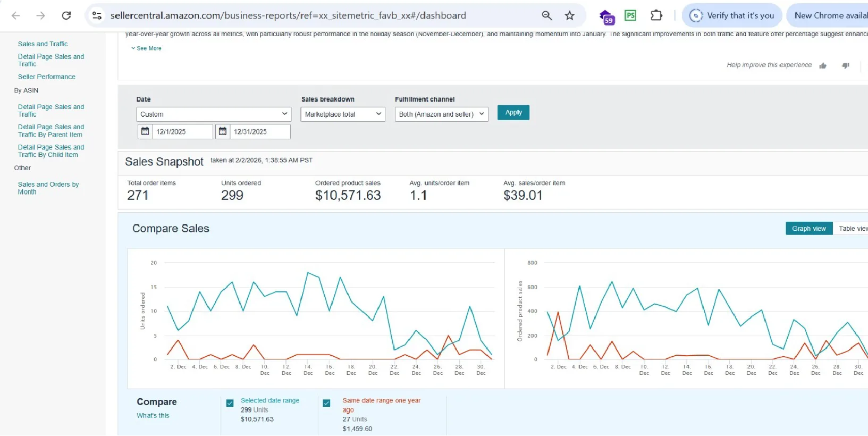Click the thumbs down feedback icon
The image size is (868, 436).
pyautogui.click(x=845, y=65)
